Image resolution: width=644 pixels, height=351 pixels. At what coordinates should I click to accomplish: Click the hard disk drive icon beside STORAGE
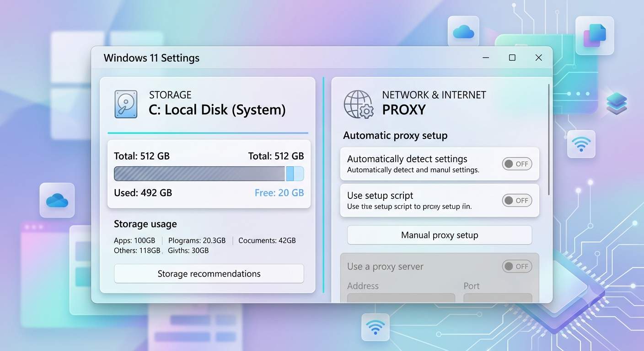[x=126, y=104]
